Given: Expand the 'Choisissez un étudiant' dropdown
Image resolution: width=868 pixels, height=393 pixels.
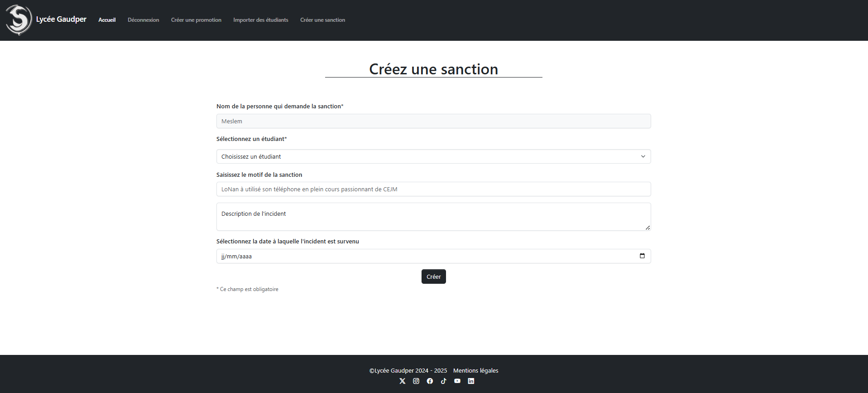Looking at the screenshot, I should pos(433,156).
